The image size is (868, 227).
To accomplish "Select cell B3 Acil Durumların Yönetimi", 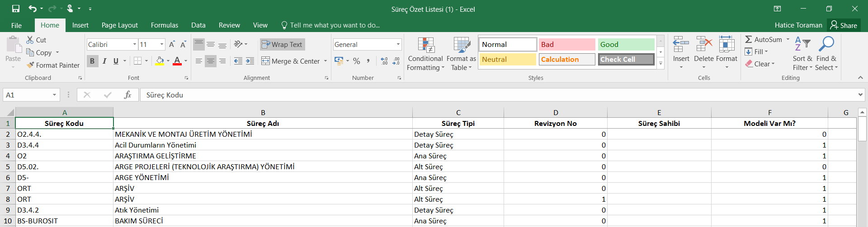I will (262, 145).
